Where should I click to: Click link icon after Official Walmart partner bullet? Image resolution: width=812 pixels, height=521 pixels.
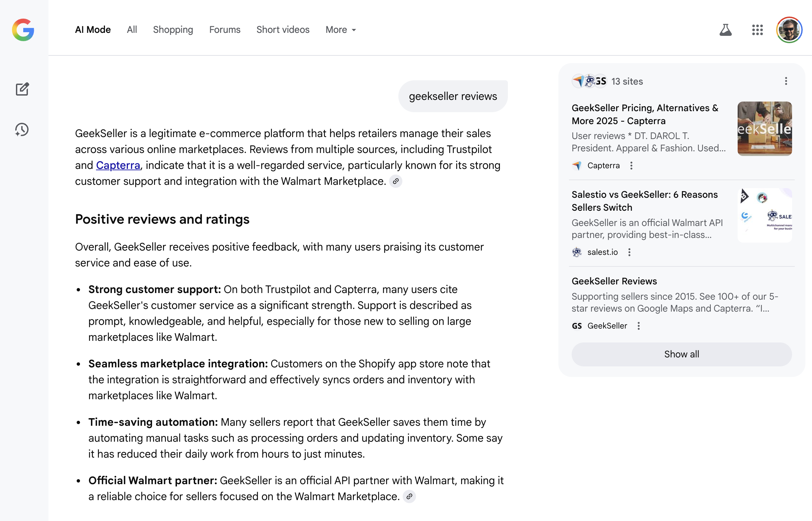409,496
